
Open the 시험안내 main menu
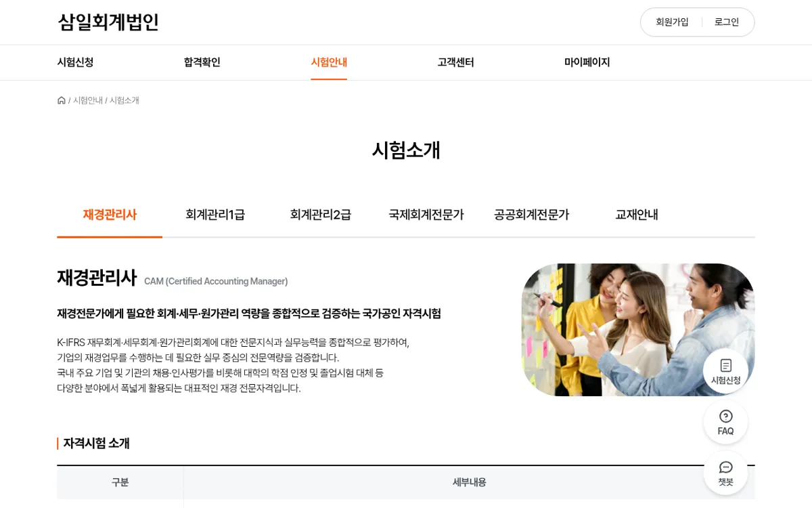329,62
